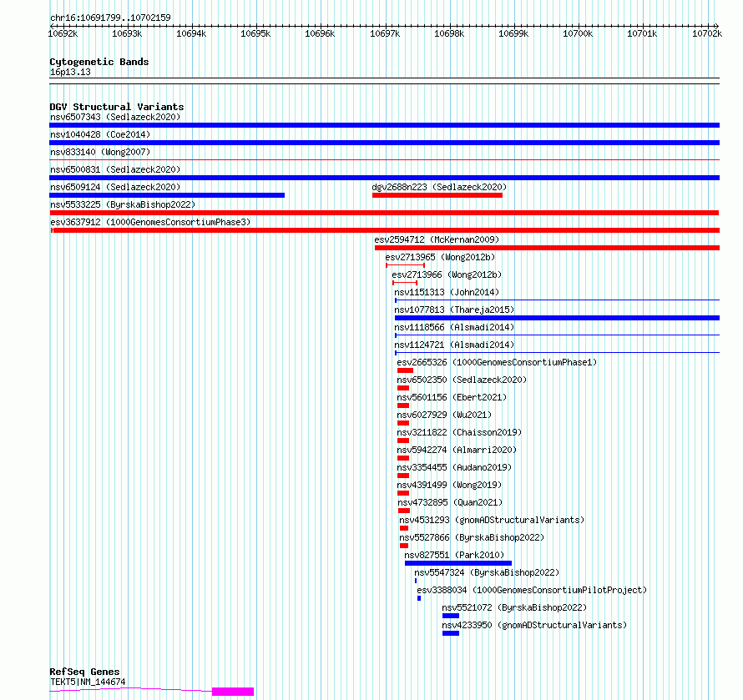The image size is (743, 700).
Task: Click the red bracket feature of esv2713966
Action: tap(405, 283)
